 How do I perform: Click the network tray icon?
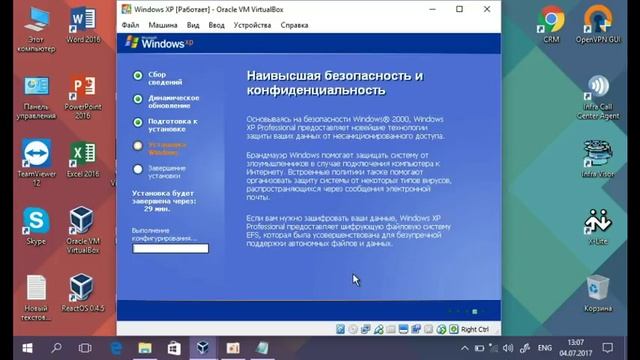coord(493,348)
